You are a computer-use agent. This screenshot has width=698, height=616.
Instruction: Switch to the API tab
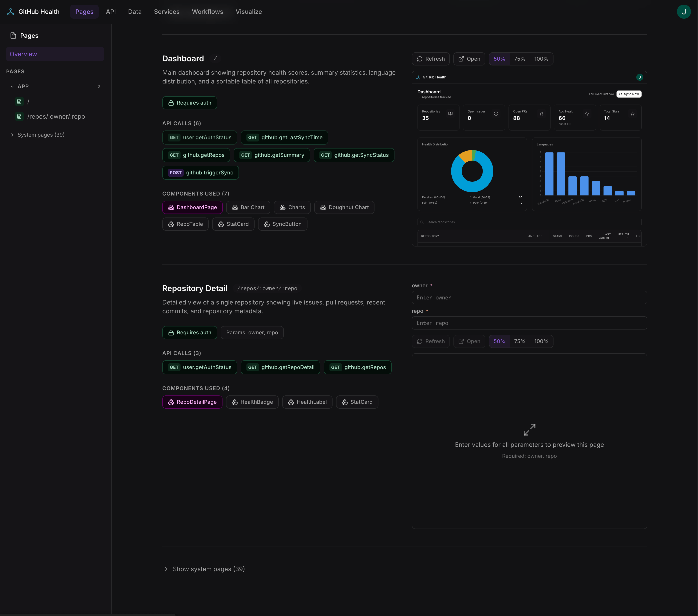click(111, 12)
